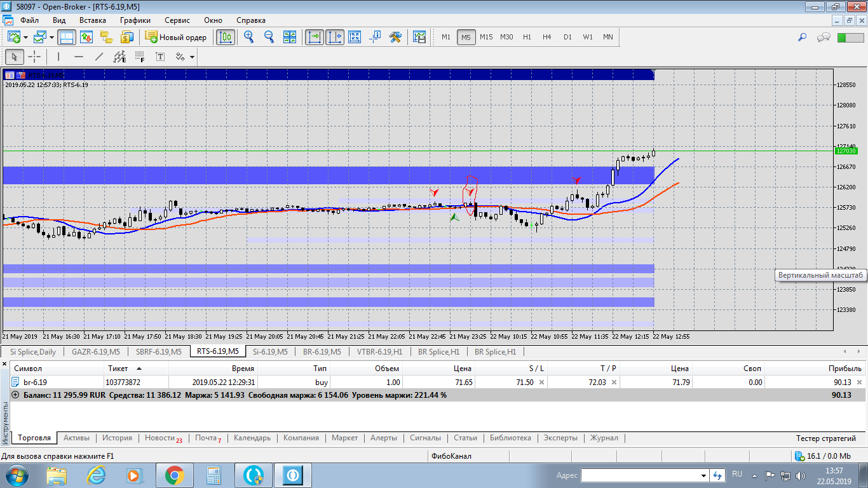Select the text label tool
Image resolution: width=868 pixels, height=488 pixels.
point(160,57)
